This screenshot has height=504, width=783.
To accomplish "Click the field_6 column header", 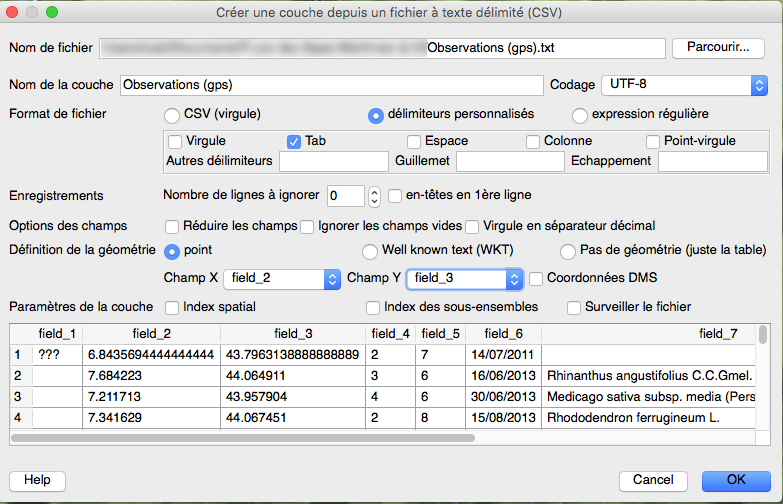I will 503,333.
